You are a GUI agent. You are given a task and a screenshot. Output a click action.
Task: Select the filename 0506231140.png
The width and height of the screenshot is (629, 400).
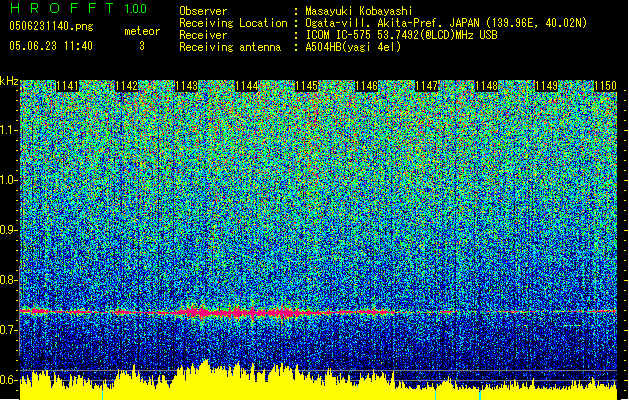51,26
